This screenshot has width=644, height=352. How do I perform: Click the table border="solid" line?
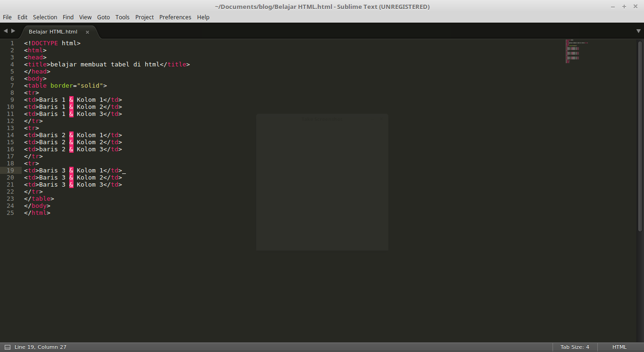point(66,85)
